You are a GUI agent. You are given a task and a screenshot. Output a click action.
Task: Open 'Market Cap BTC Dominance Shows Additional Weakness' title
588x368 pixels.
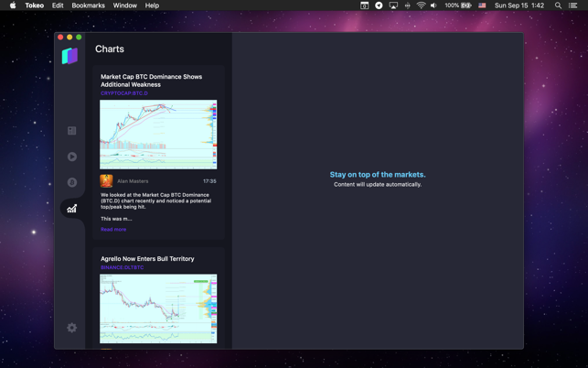[151, 81]
